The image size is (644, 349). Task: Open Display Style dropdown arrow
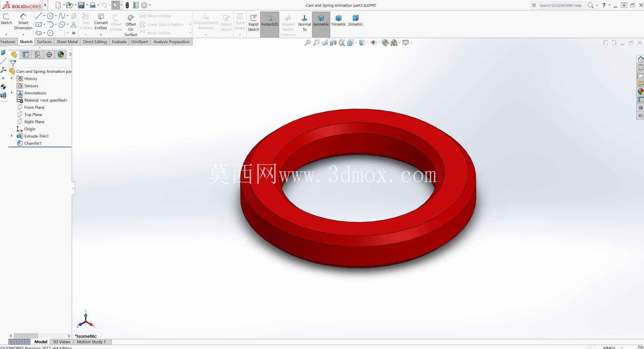point(368,43)
